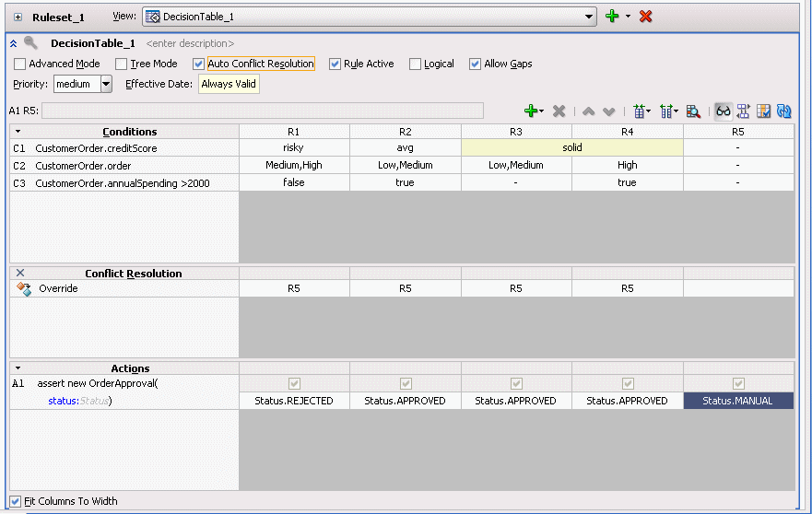Select the R2 column header
The width and height of the screenshot is (812, 514).
pos(405,132)
